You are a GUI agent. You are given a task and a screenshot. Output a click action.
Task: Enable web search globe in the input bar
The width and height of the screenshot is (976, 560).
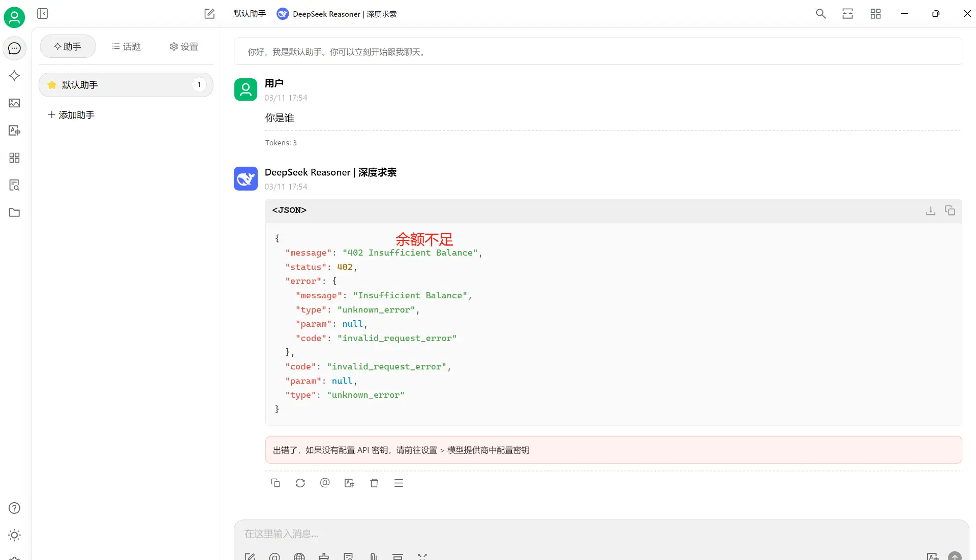(x=299, y=556)
